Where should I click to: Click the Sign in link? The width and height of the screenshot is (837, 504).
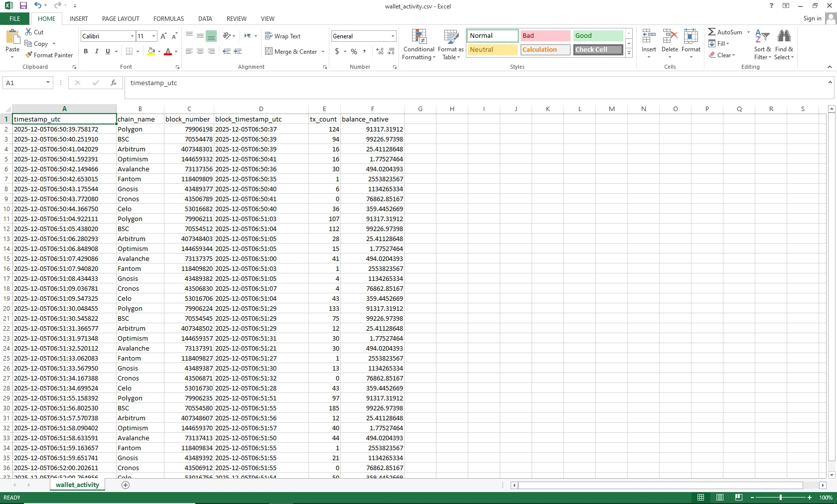812,18
